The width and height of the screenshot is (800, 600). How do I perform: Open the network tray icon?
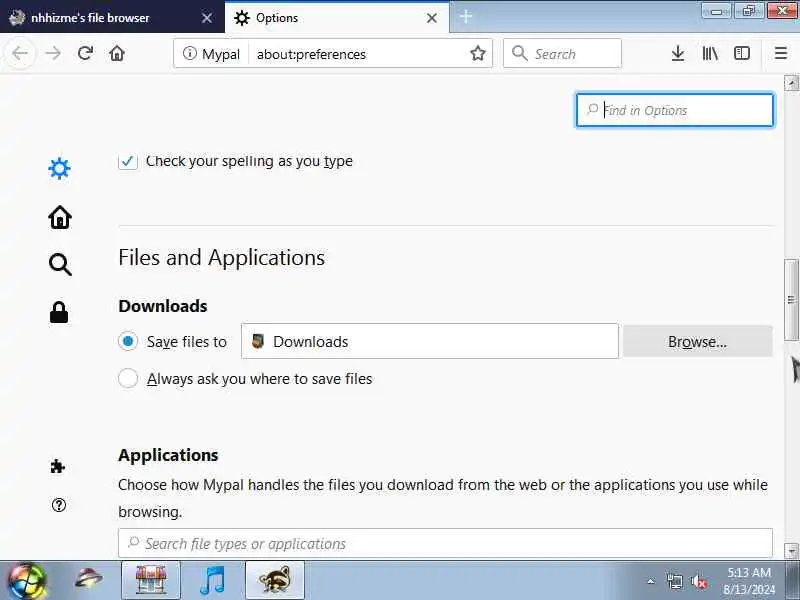pyautogui.click(x=674, y=581)
